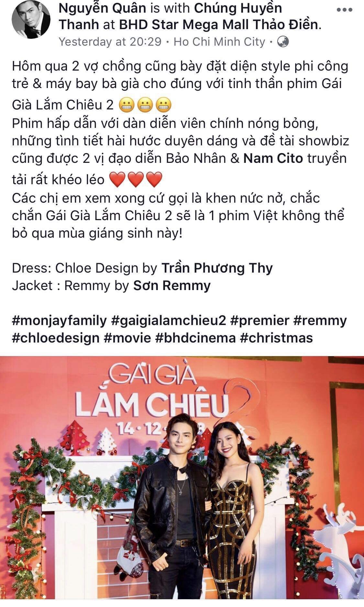364x607 pixels.
Task: Open Nguyễn Quân's profile name link
Action: [103, 8]
